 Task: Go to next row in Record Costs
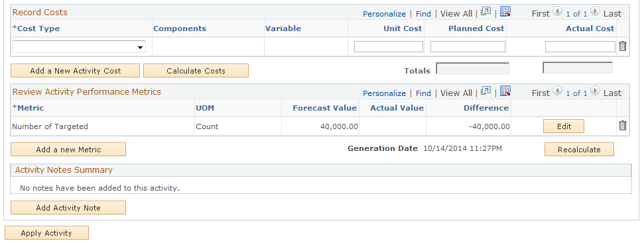point(595,12)
